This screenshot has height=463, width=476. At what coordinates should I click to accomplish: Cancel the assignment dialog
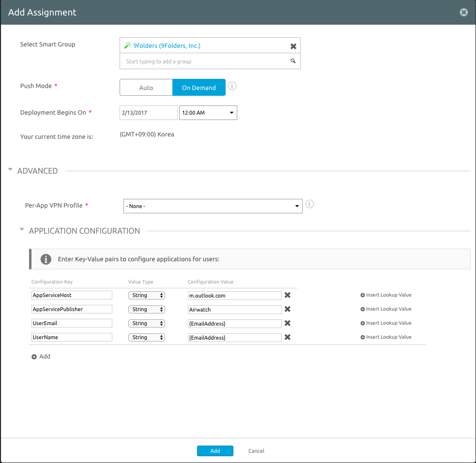coord(256,450)
